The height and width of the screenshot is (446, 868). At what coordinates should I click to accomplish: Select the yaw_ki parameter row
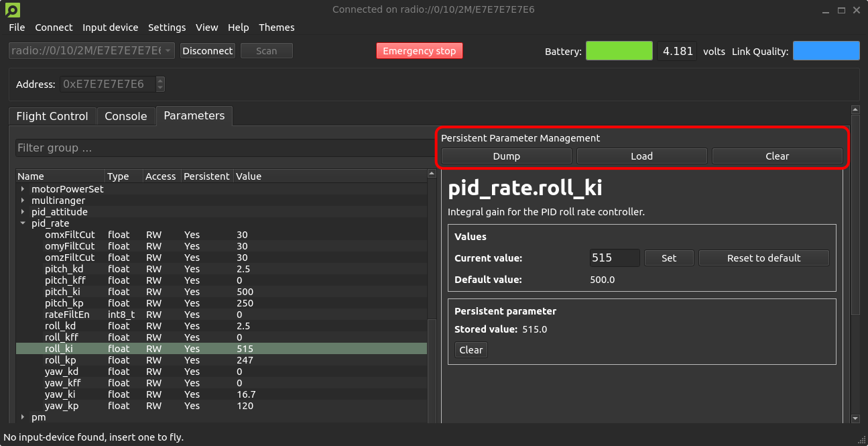(221, 394)
